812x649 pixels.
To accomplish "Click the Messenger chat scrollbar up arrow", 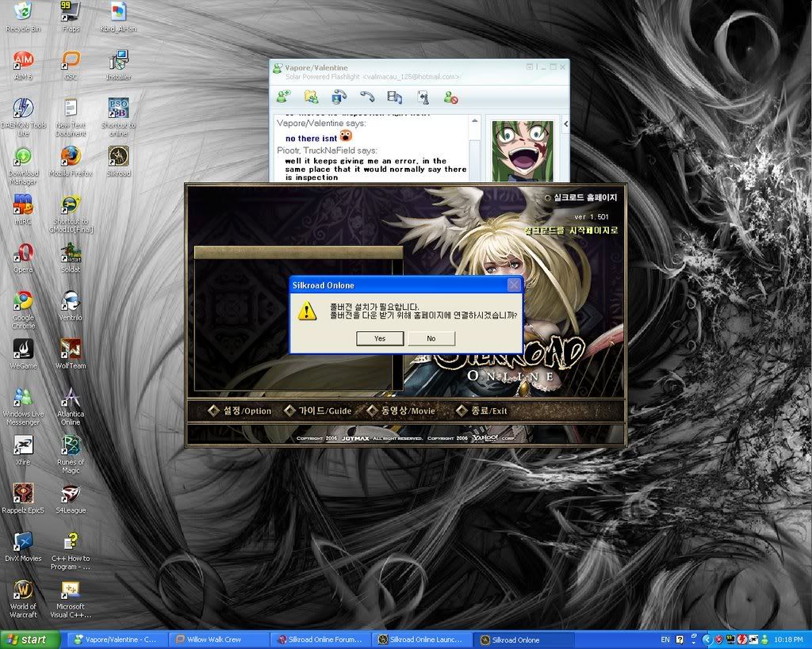I will (474, 121).
